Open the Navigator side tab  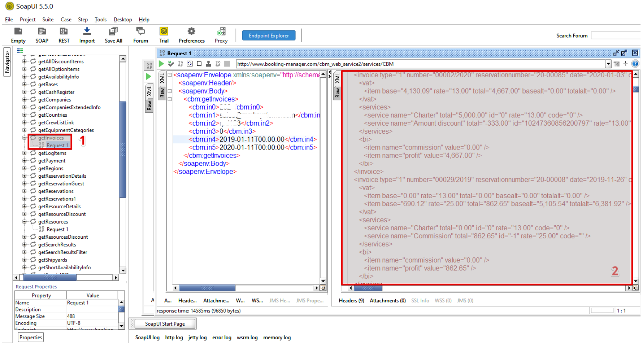(7, 62)
